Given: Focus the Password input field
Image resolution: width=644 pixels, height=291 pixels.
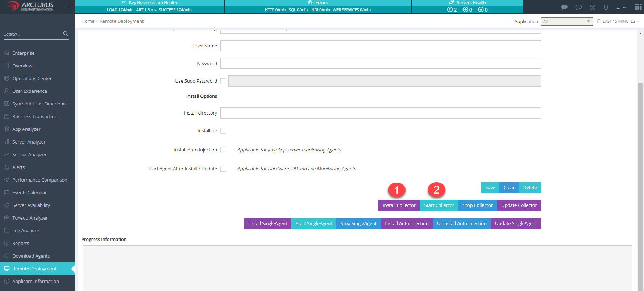Looking at the screenshot, I should pos(381,63).
